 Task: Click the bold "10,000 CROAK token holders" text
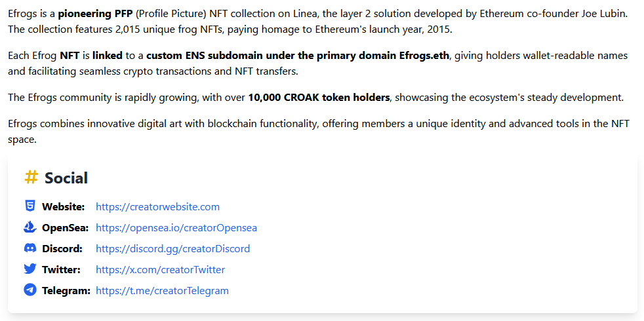pyautogui.click(x=319, y=98)
